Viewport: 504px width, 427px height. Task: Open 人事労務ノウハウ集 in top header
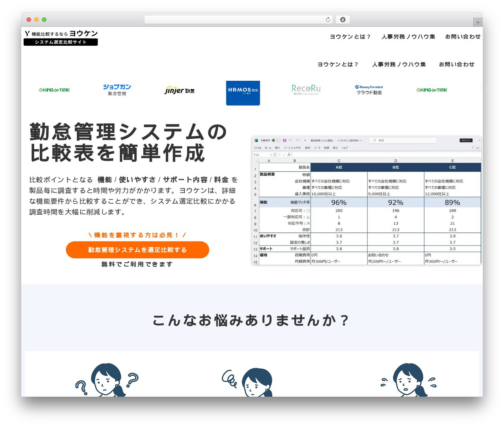click(408, 37)
